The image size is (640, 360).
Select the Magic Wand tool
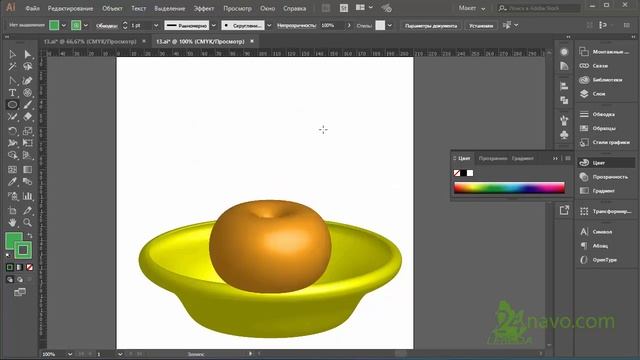click(12, 66)
